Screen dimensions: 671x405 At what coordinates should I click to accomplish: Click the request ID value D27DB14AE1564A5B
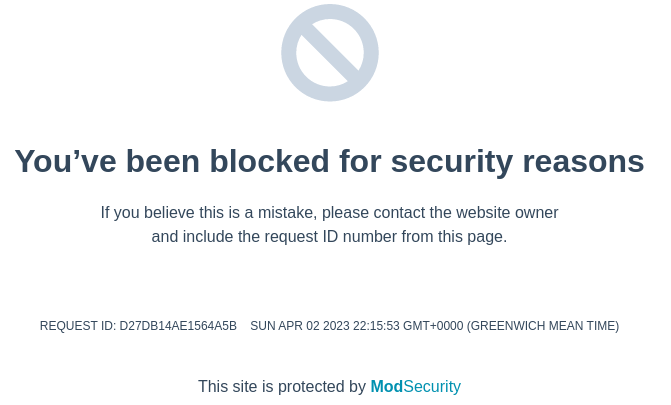[x=178, y=326]
